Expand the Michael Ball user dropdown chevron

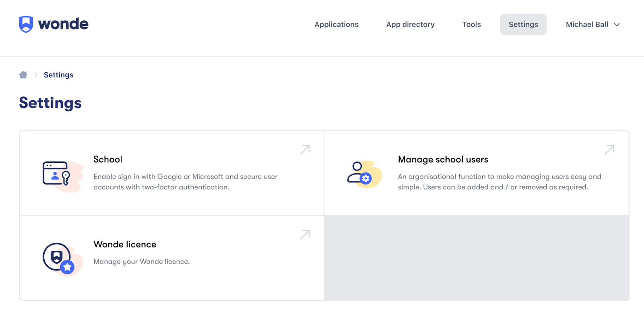pyautogui.click(x=617, y=25)
